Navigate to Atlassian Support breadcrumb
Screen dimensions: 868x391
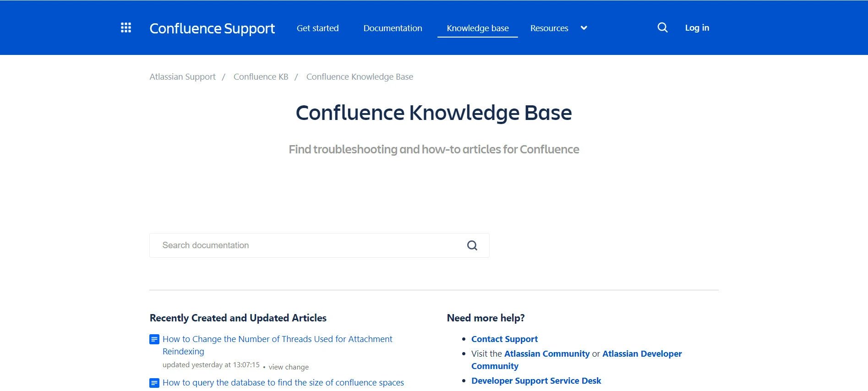click(x=182, y=77)
